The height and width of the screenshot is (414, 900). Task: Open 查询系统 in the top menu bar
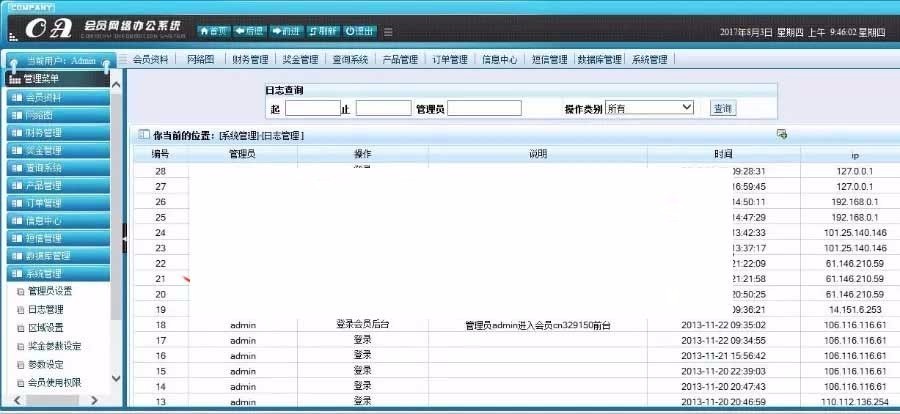point(350,59)
